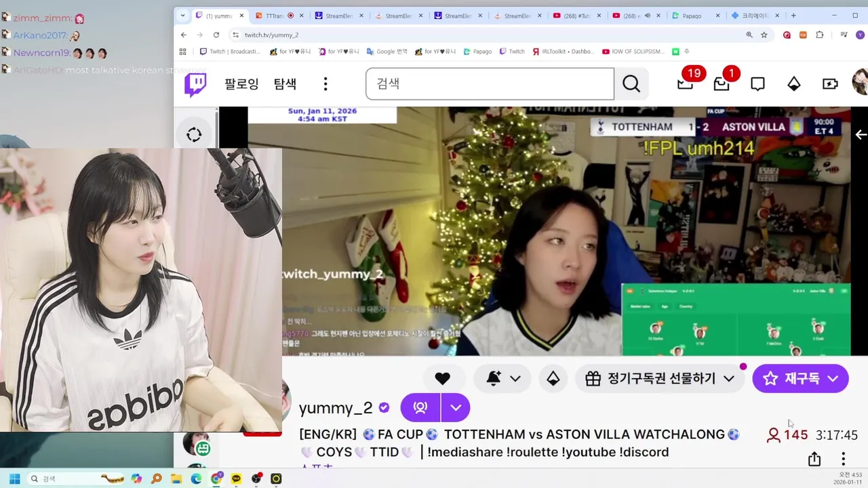Open the Google 번역 bookmark

click(x=387, y=52)
